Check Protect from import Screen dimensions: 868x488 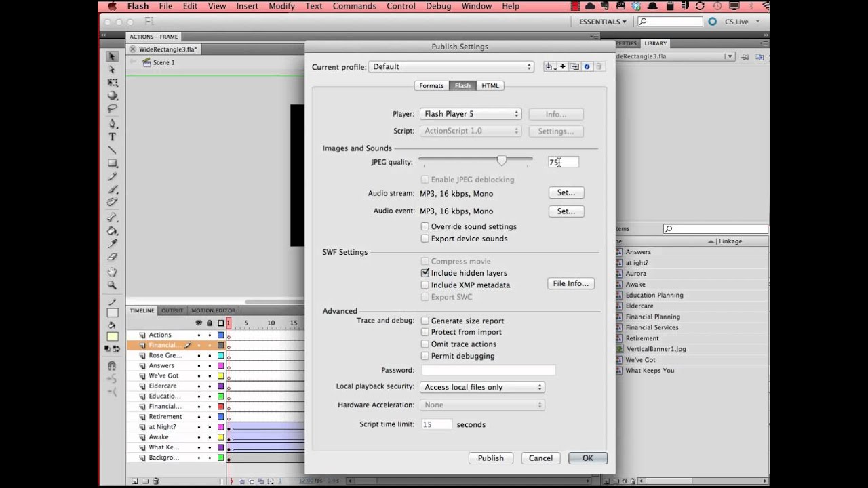(x=425, y=332)
